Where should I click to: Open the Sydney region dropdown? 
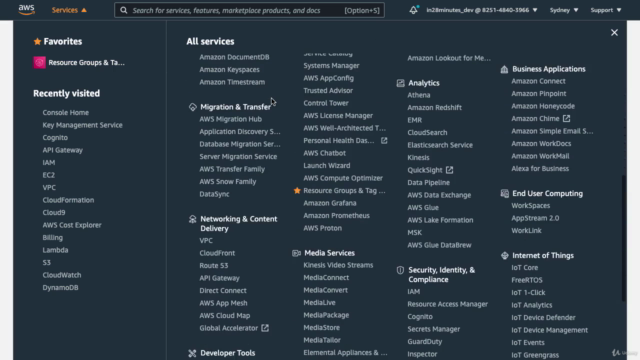564,10
